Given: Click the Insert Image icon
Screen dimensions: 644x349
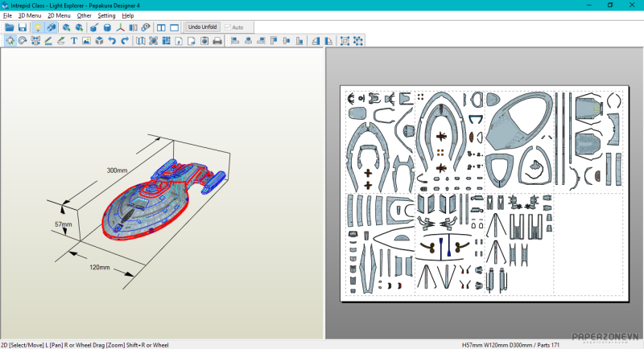Looking at the screenshot, I should click(86, 40).
